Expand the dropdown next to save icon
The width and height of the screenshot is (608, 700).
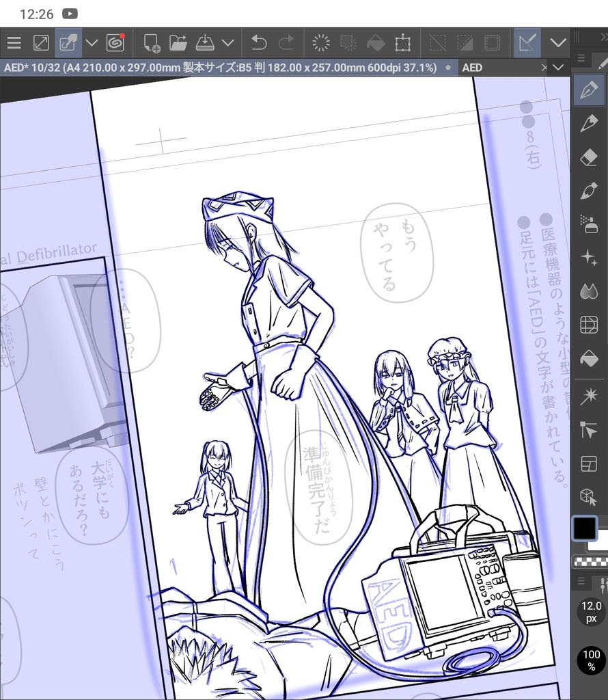pos(228,43)
